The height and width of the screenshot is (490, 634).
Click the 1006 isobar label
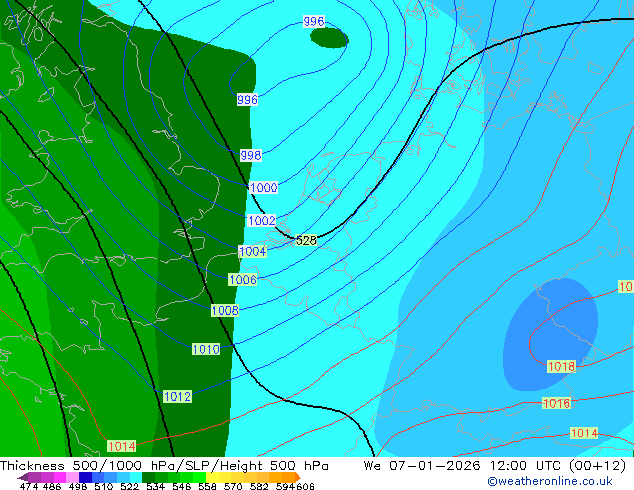pos(243,279)
